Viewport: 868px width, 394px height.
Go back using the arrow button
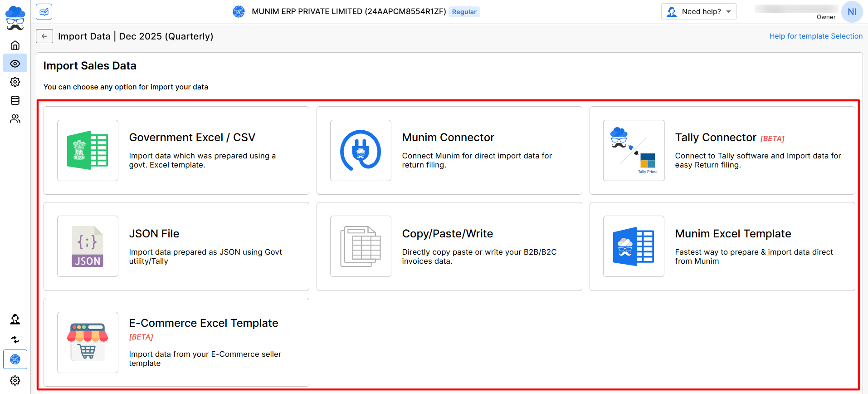(x=44, y=36)
